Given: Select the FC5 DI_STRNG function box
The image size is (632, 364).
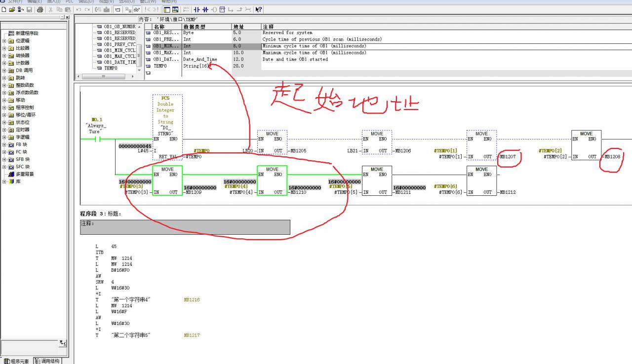Looking at the screenshot, I should click(x=167, y=127).
